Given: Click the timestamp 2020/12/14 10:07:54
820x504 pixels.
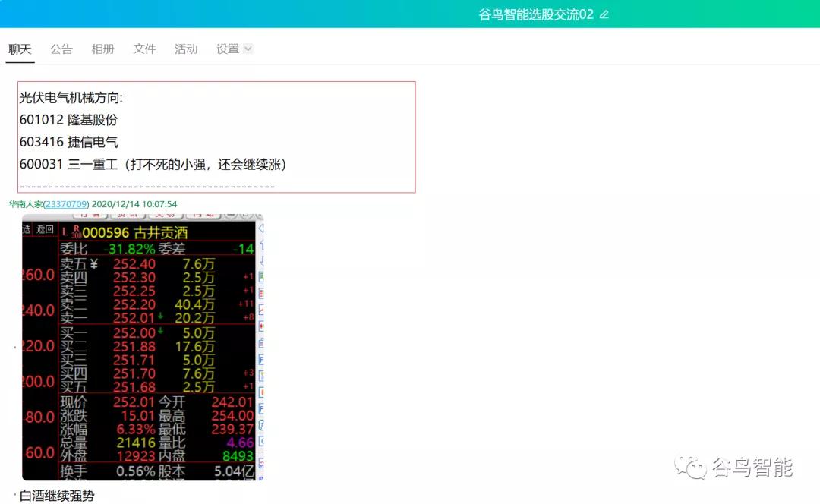Looking at the screenshot, I should 134,204.
